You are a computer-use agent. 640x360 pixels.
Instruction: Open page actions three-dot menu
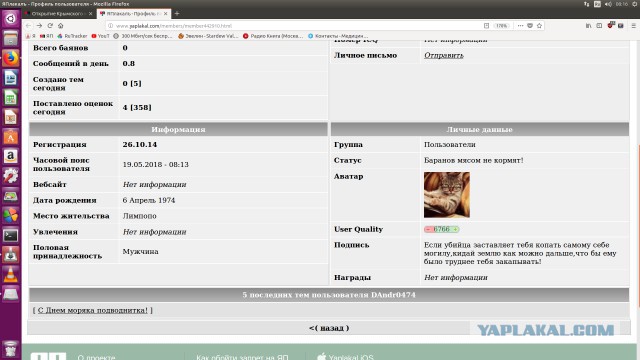pos(520,26)
